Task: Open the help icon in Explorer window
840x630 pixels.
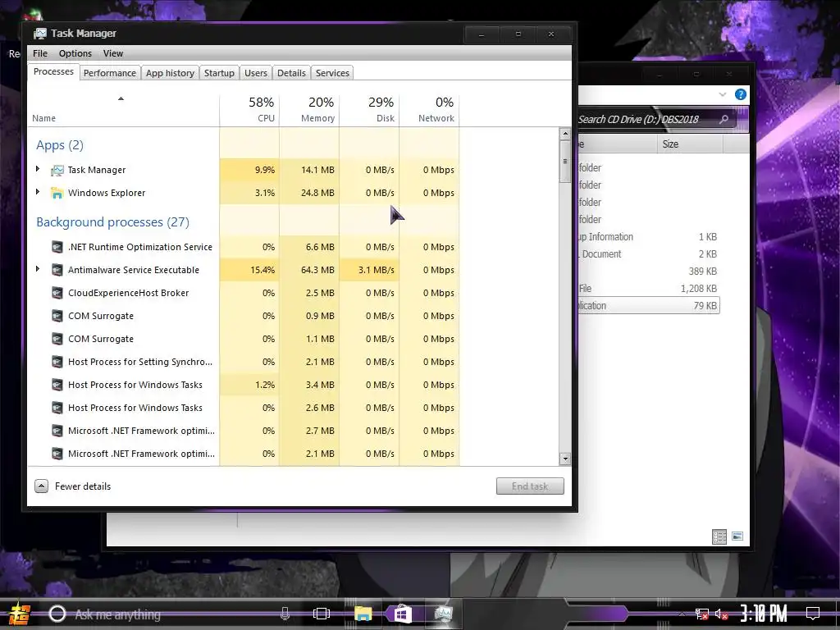Action: [741, 95]
